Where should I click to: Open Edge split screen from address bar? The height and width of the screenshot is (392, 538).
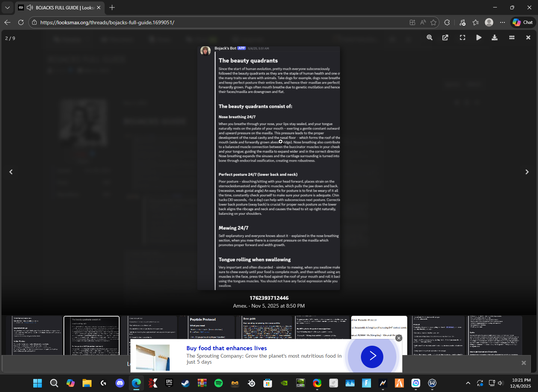point(412,22)
